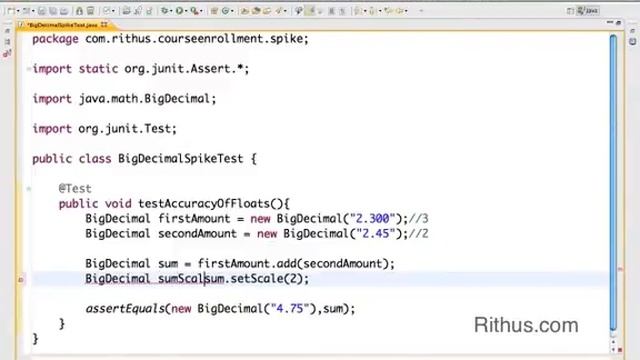Open the Next Annotation dropdown arrow

click(x=365, y=11)
